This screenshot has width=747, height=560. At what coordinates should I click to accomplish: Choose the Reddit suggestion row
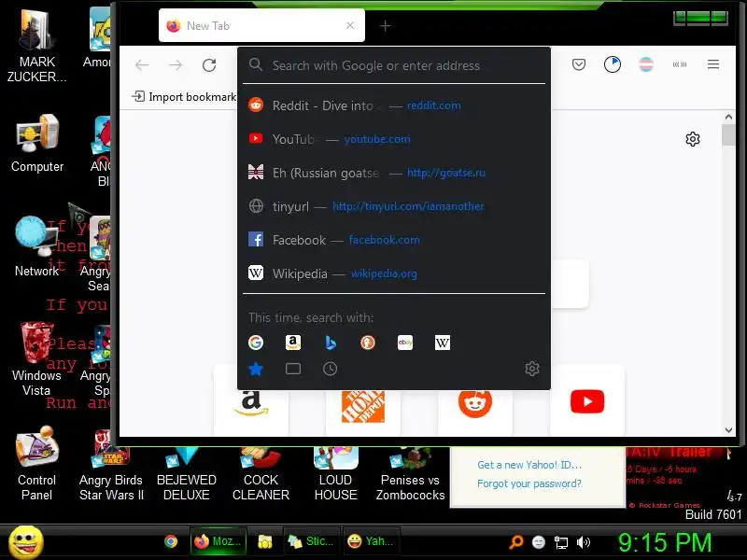(x=394, y=105)
